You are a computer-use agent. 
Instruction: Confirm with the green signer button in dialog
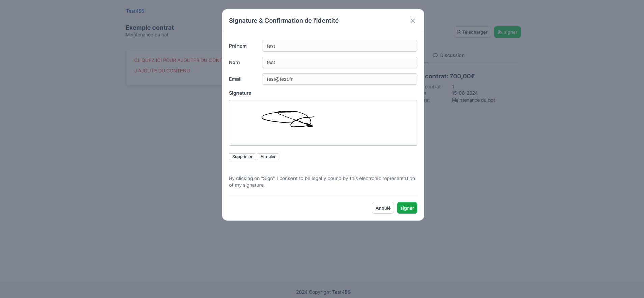(407, 208)
